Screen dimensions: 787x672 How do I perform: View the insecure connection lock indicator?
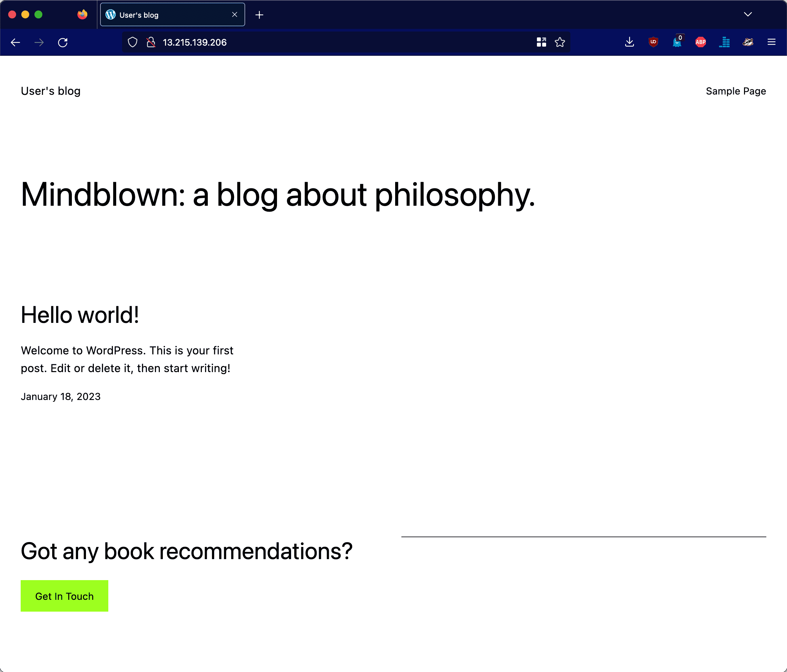[x=151, y=42]
